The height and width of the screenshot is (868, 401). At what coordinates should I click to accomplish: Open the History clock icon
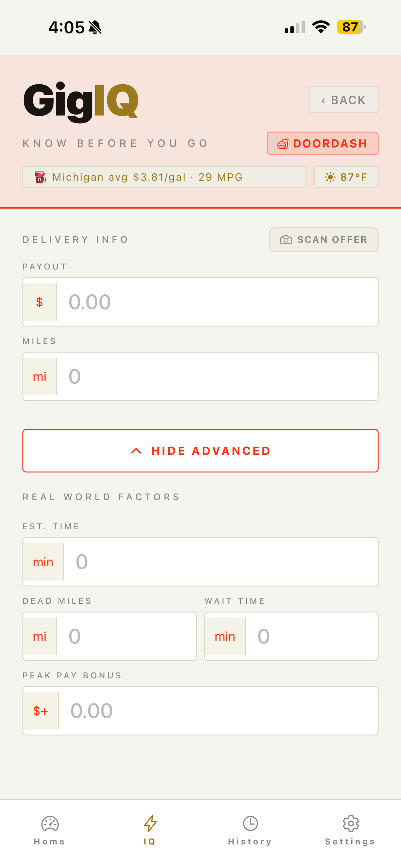tap(250, 824)
